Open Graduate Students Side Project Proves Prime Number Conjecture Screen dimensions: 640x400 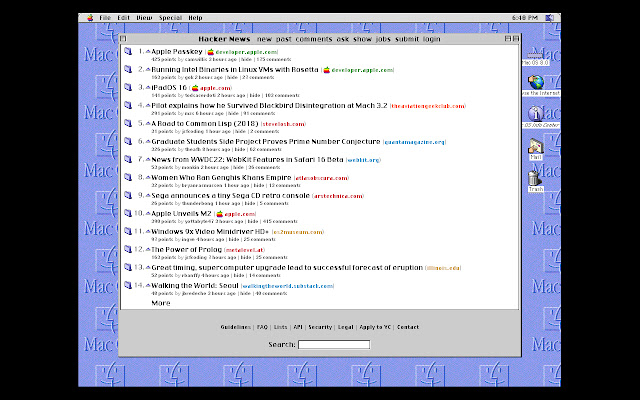point(266,141)
